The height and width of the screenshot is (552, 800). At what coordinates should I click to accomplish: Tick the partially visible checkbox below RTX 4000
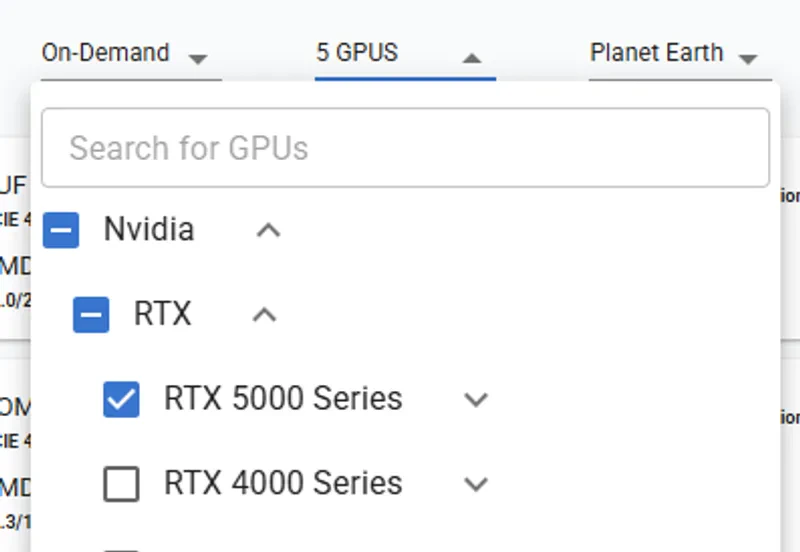coord(121,550)
